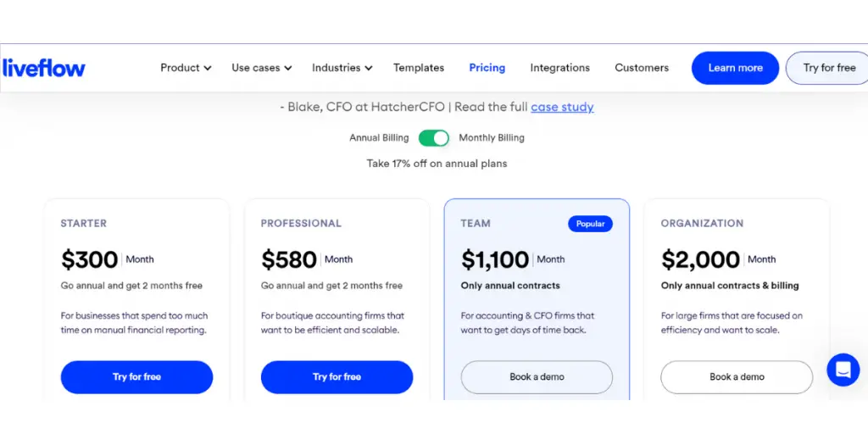This screenshot has height=434, width=868.
Task: Open the Pricing nav item
Action: coord(487,68)
